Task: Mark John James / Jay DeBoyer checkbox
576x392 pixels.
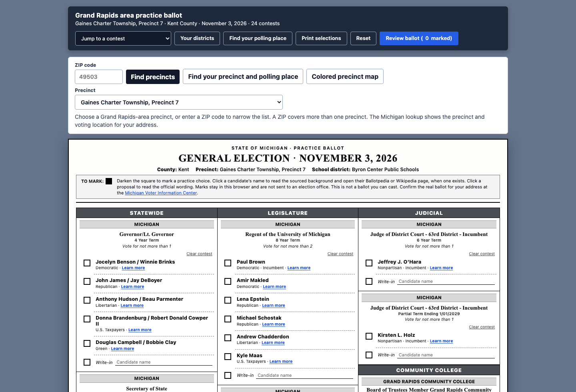Action: 87,282
